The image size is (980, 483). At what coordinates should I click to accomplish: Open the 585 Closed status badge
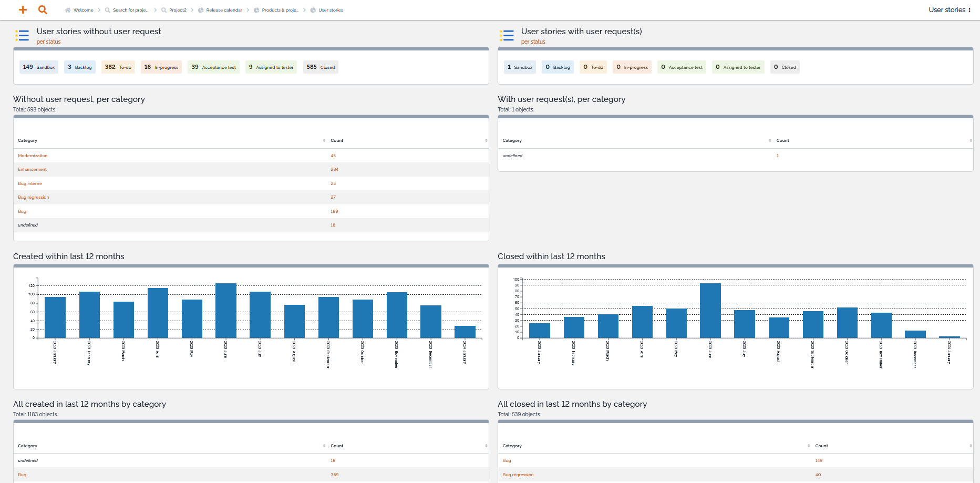(x=321, y=67)
